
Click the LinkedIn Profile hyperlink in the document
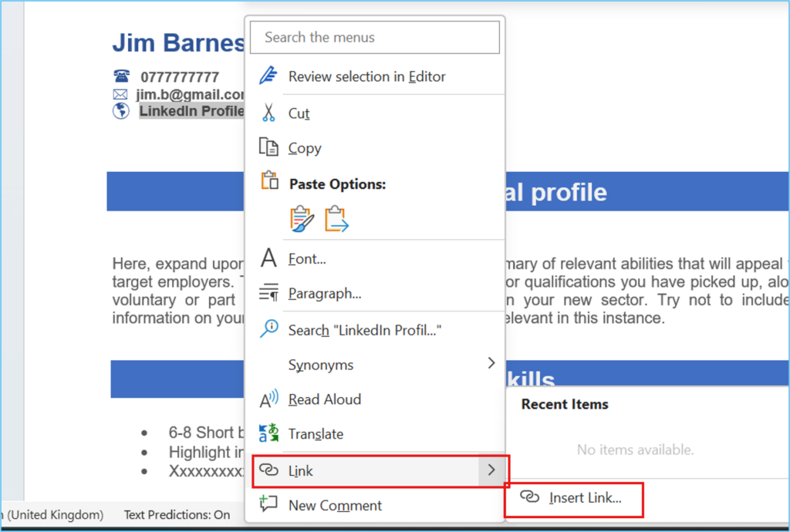tap(187, 110)
